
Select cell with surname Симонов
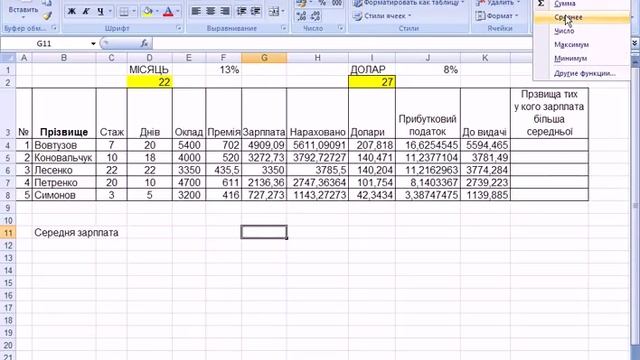click(x=64, y=195)
